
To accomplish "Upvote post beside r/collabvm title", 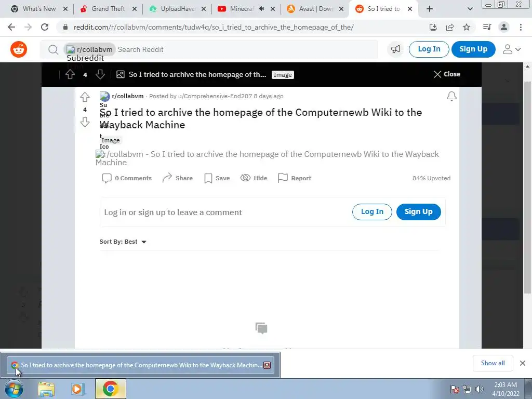I will pos(85,97).
